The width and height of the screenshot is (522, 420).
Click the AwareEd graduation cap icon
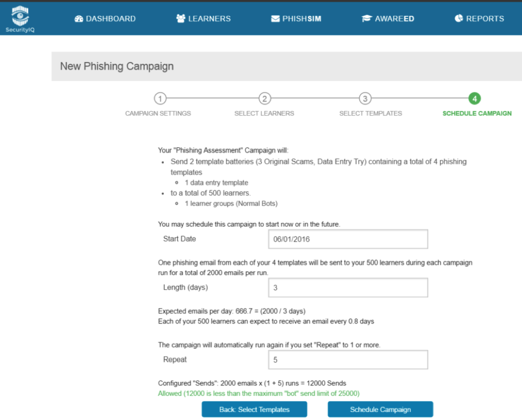pos(367,19)
